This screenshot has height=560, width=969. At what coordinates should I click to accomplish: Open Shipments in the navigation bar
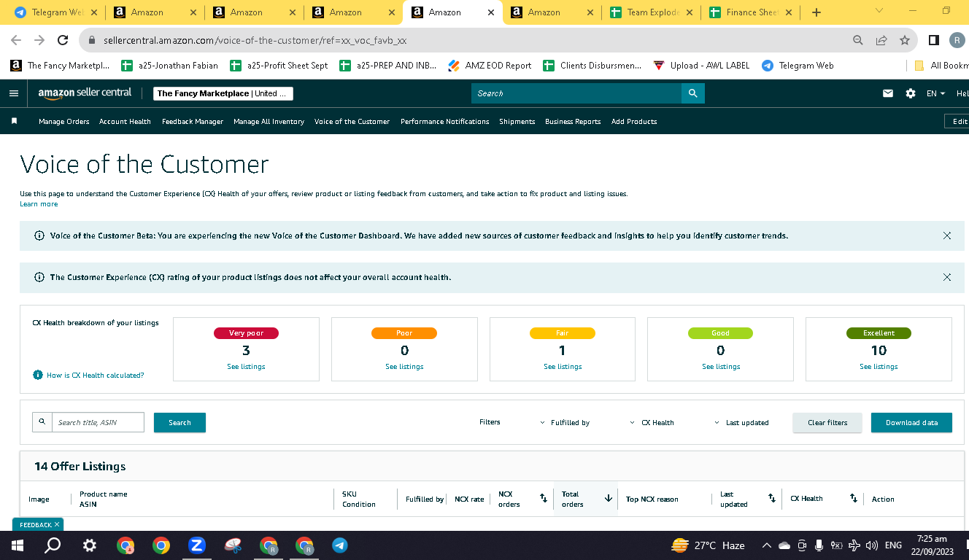tap(517, 122)
